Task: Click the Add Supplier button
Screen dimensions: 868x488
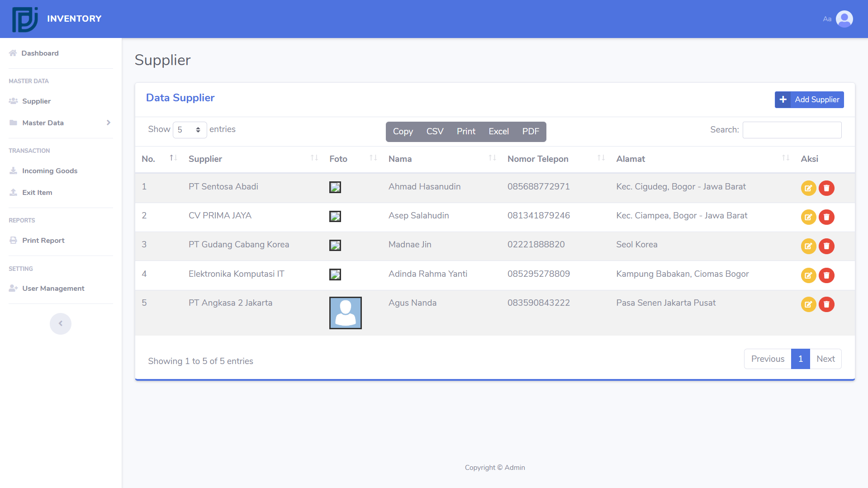Action: [x=809, y=99]
